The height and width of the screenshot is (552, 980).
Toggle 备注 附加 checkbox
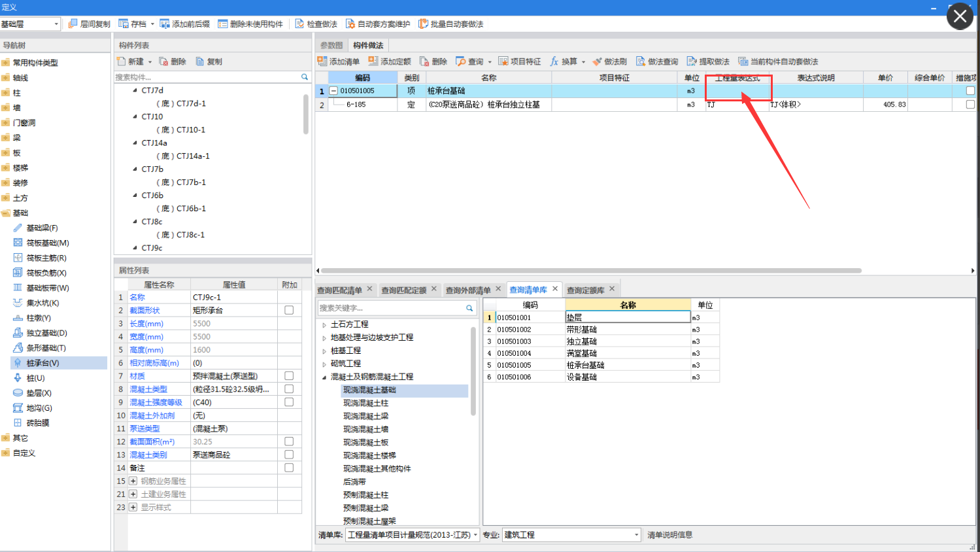coord(289,468)
